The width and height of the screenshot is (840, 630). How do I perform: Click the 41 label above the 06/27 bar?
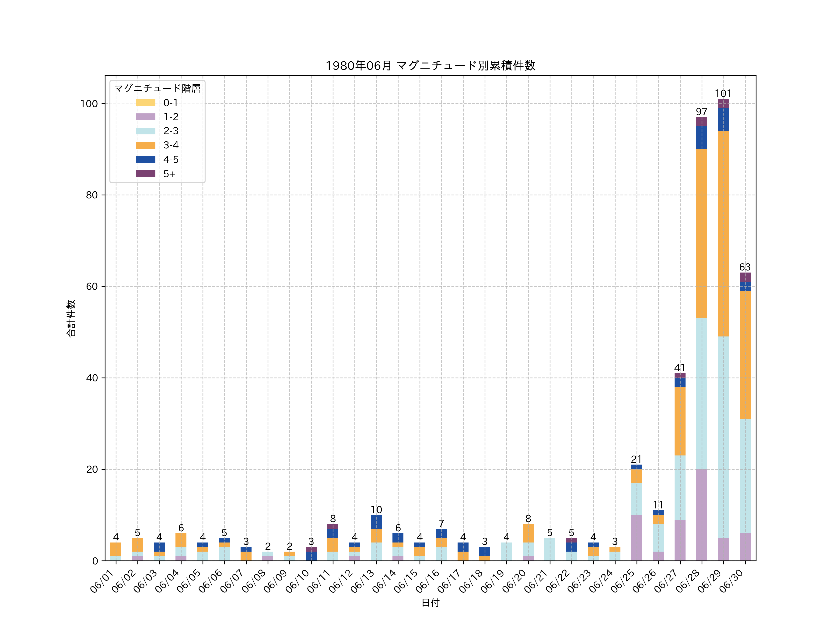click(680, 367)
